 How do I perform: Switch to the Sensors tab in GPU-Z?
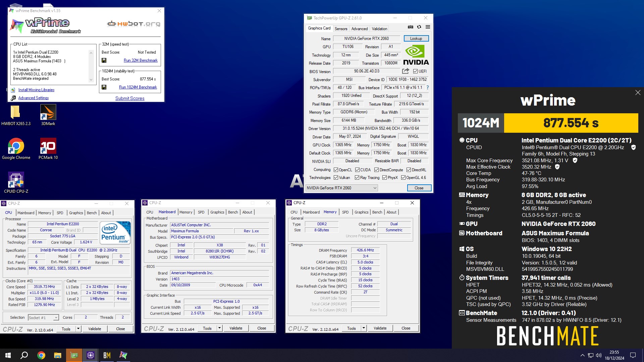coord(341,29)
